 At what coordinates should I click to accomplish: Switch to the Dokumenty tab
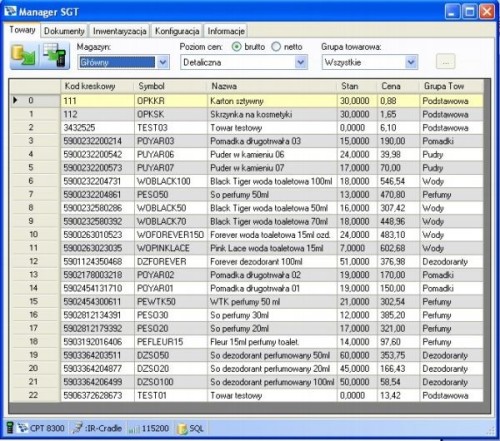(64, 31)
